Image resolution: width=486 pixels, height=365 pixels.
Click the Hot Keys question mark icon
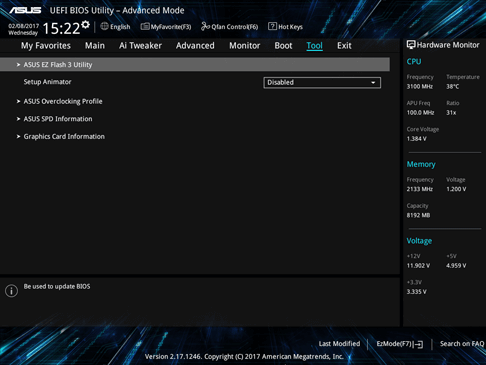tap(272, 26)
